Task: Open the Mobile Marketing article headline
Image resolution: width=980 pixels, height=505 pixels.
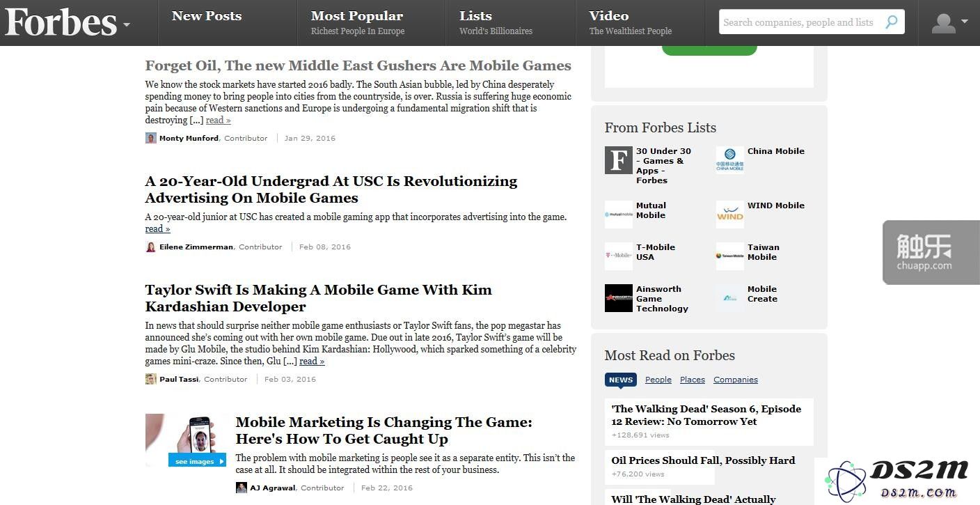Action: [x=384, y=430]
